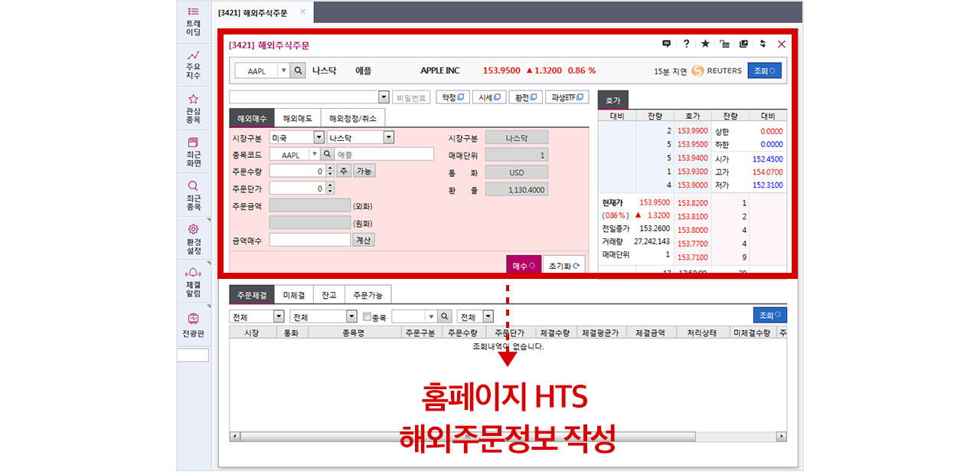
Task: Switch to the 미체결 tab
Action: [x=294, y=295]
